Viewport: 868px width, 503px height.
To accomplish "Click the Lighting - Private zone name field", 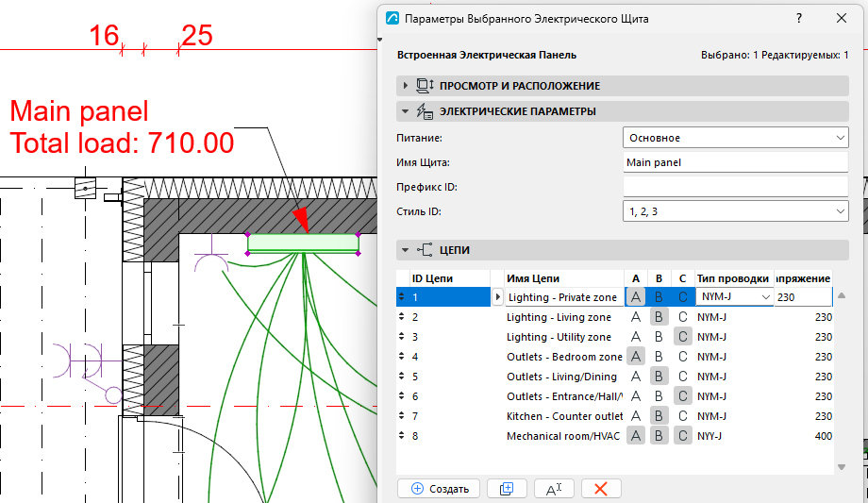I will [x=562, y=297].
